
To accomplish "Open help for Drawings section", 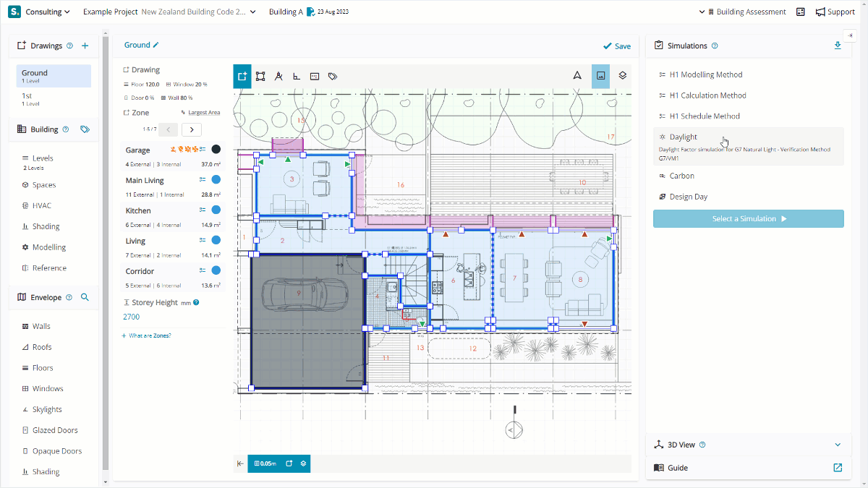I will tap(70, 46).
